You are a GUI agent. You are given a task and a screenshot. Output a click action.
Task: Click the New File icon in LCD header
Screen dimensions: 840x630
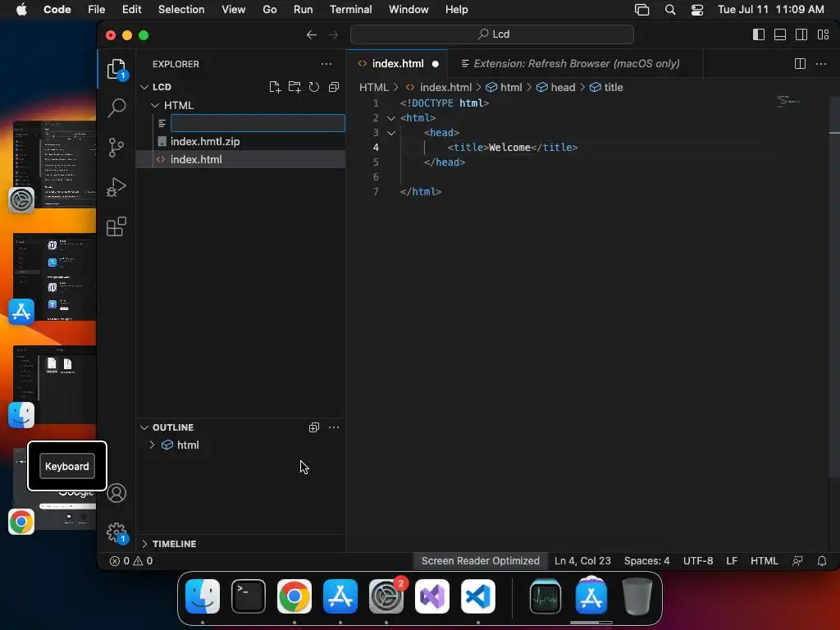pos(275,87)
